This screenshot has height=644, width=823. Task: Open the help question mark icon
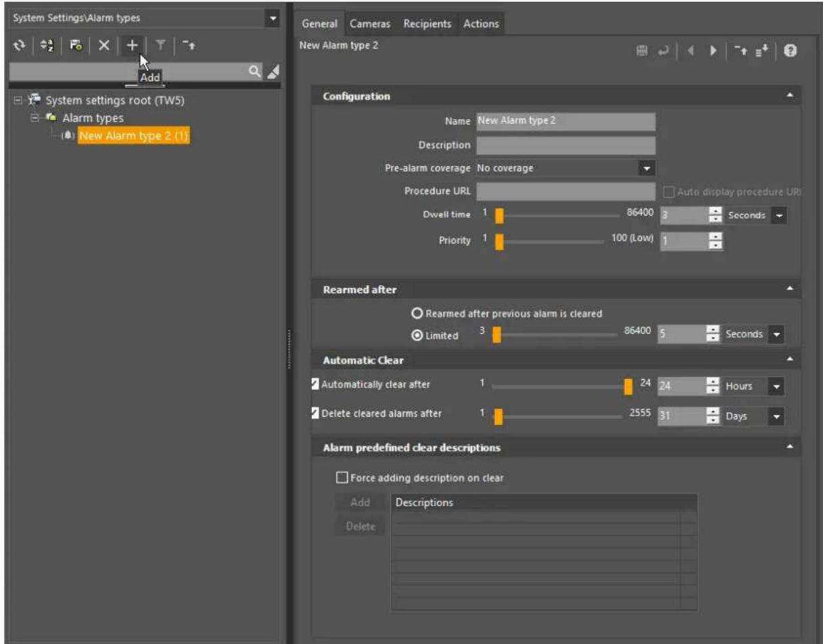point(789,51)
